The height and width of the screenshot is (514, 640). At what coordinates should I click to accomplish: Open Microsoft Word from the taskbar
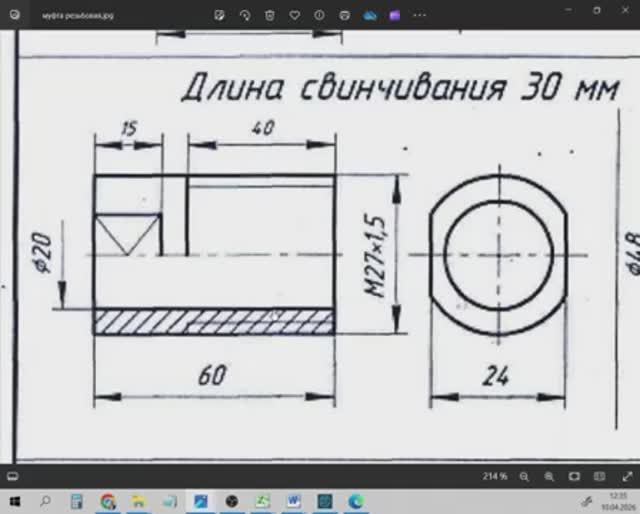pos(294,501)
